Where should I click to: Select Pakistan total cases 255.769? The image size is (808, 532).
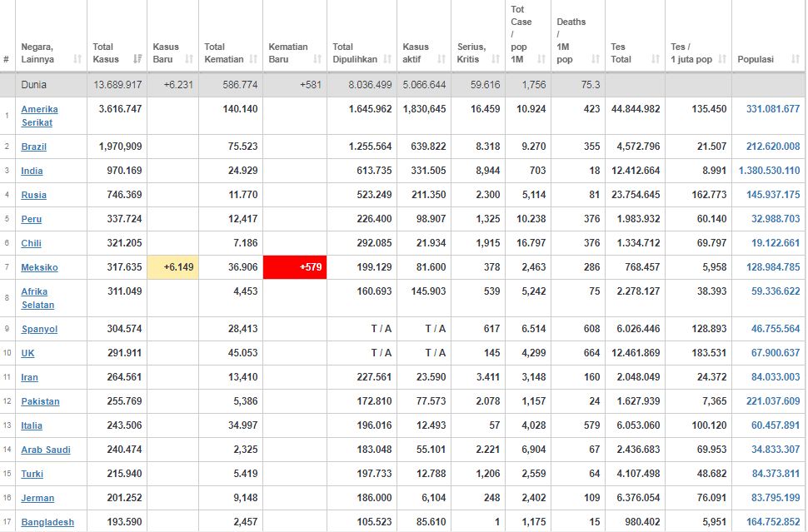[x=124, y=401]
